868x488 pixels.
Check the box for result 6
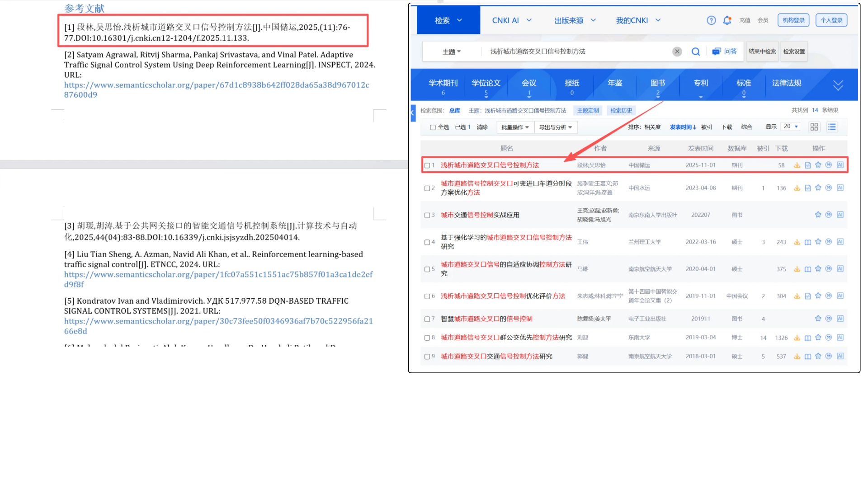click(427, 296)
